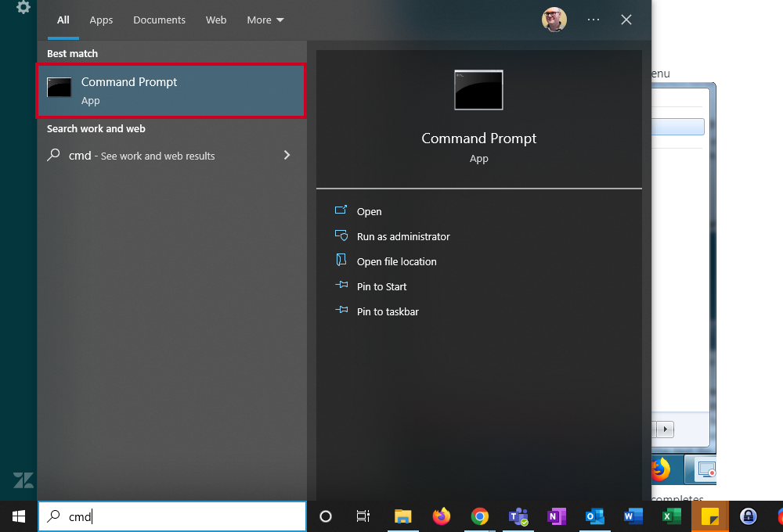Click the large Command Prompt preview icon
This screenshot has width=783, height=532.
tap(478, 90)
